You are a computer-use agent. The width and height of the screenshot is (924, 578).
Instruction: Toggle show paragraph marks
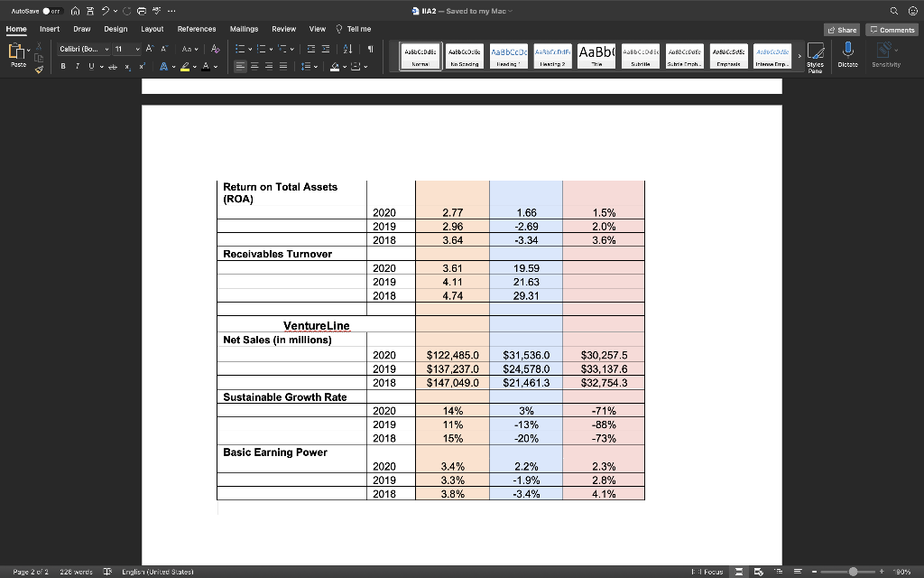(370, 49)
